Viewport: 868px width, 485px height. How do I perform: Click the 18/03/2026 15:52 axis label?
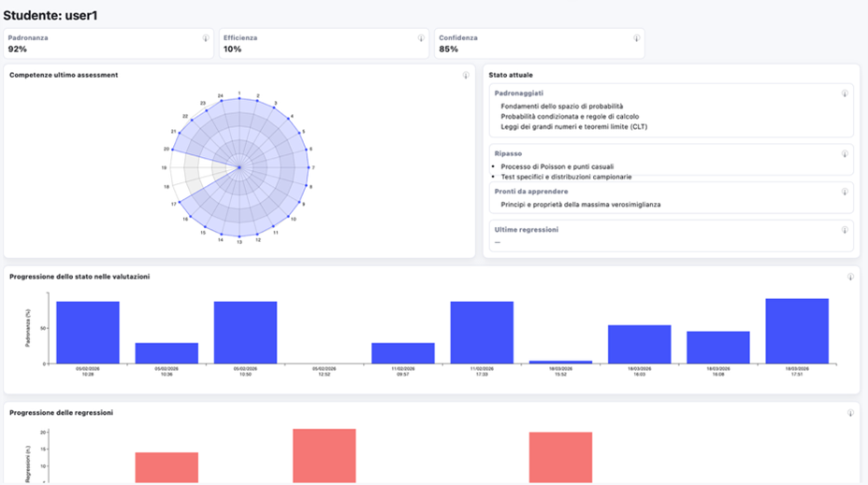(561, 371)
